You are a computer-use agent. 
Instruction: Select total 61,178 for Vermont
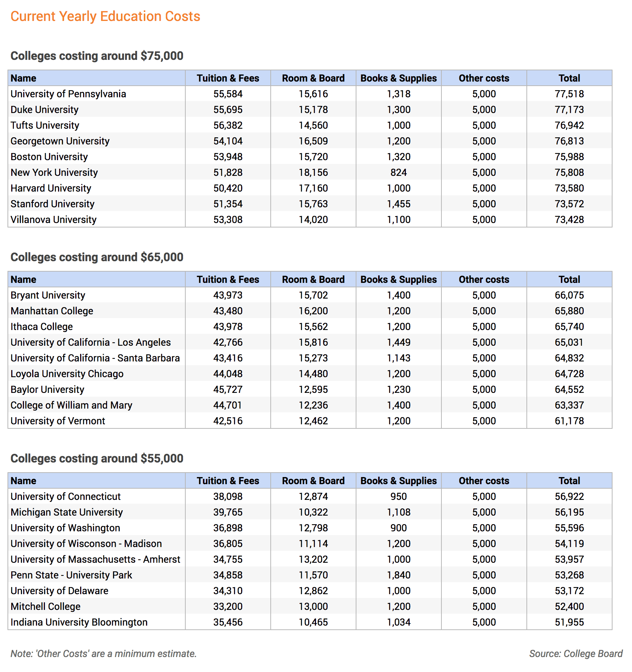[x=569, y=421]
